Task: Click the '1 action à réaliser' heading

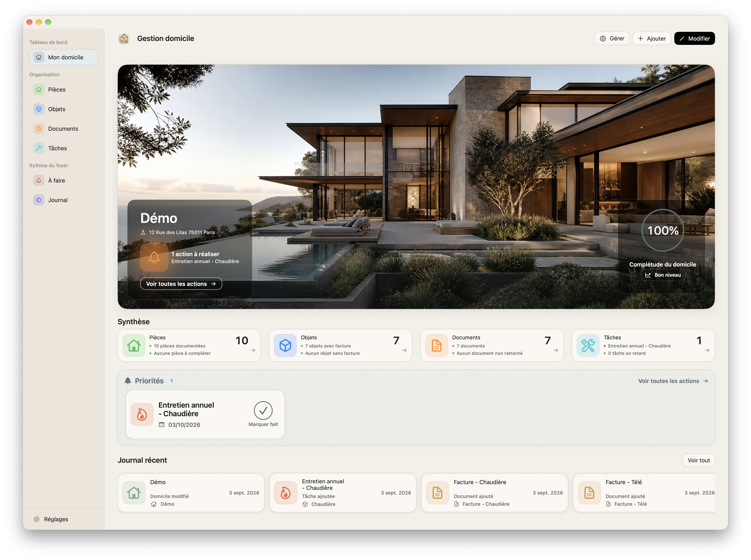Action: point(195,254)
